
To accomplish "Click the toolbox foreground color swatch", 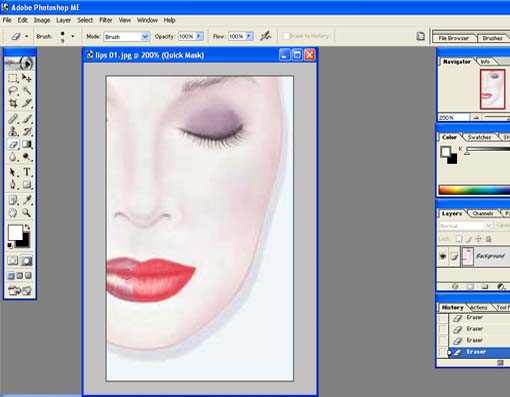I will coord(15,232).
